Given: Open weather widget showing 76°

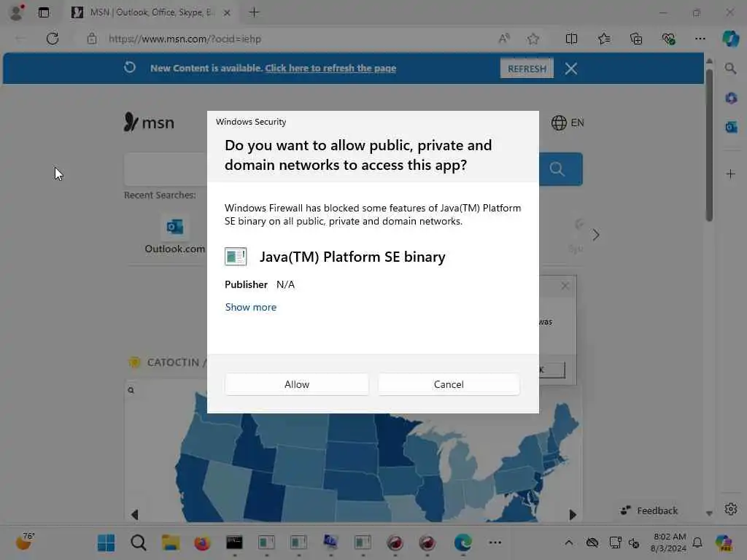Looking at the screenshot, I should 25,542.
